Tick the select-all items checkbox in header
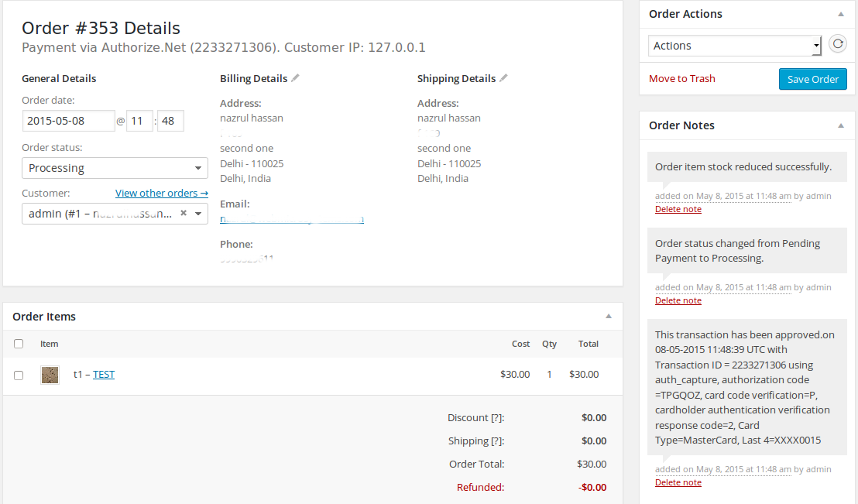Viewport: 858px width, 504px height. [x=19, y=344]
